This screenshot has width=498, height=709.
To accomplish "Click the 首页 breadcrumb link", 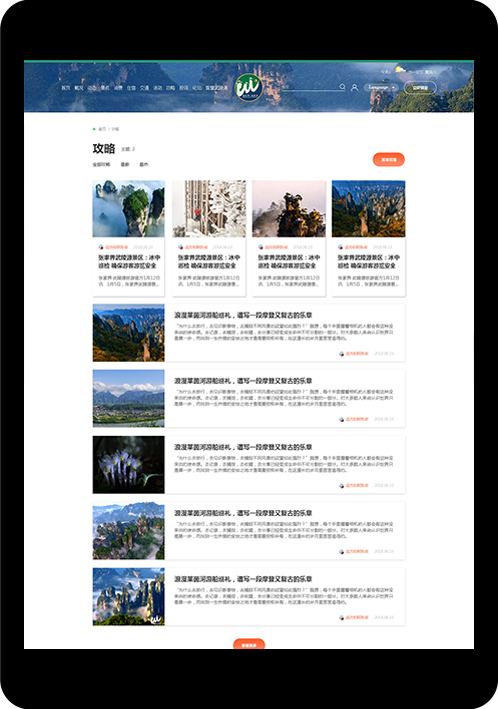I will coord(102,129).
